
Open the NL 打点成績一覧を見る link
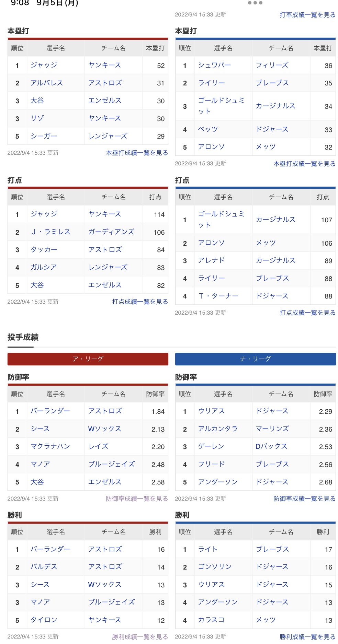tap(307, 313)
